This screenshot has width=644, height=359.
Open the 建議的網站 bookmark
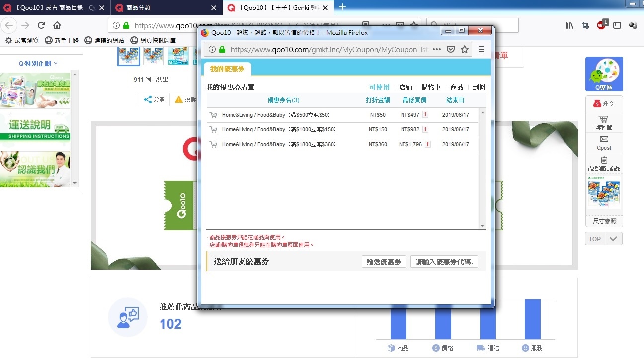[104, 40]
